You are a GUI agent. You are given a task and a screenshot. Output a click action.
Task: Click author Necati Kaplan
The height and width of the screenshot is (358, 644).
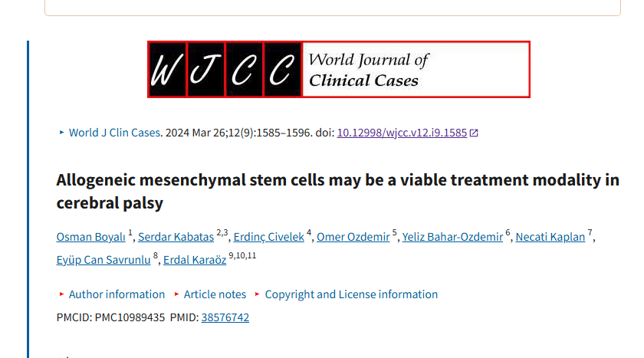tap(550, 237)
